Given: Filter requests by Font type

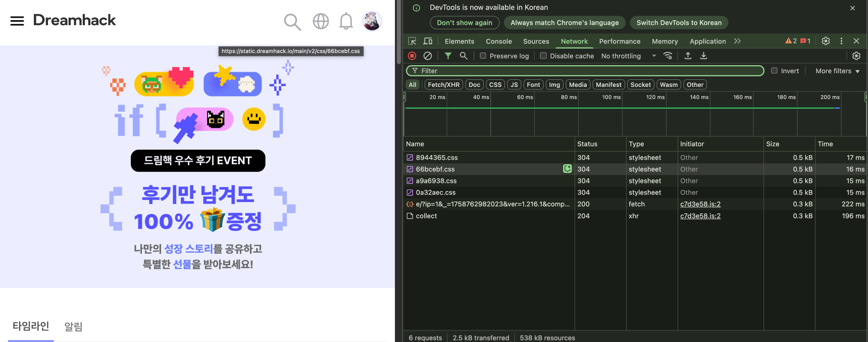Looking at the screenshot, I should 533,85.
